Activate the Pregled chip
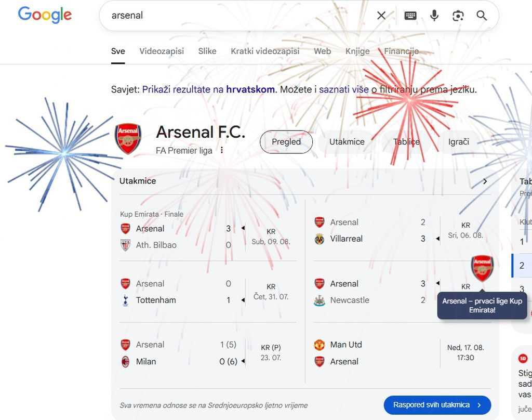Viewport: 532px width, 420px height. 286,141
